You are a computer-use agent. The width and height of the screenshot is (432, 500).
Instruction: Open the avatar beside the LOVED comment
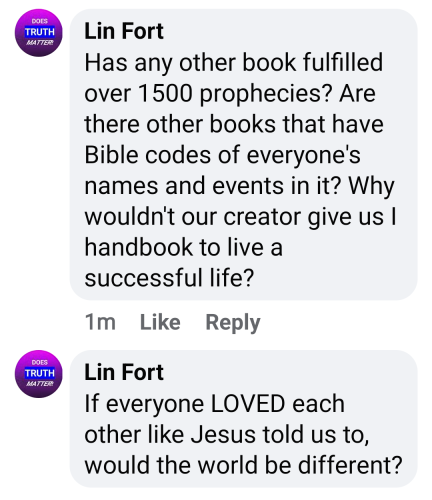click(39, 374)
